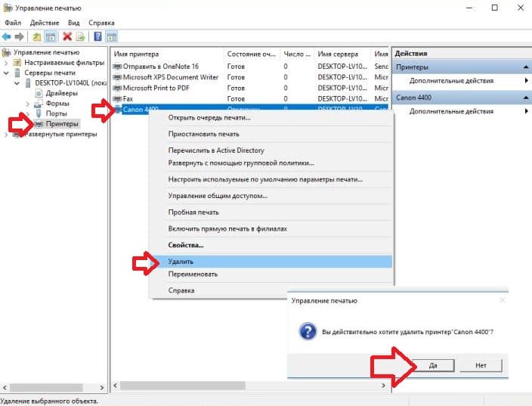Sort by the Имя принтера column header
The height and width of the screenshot is (406, 532).
click(x=166, y=54)
